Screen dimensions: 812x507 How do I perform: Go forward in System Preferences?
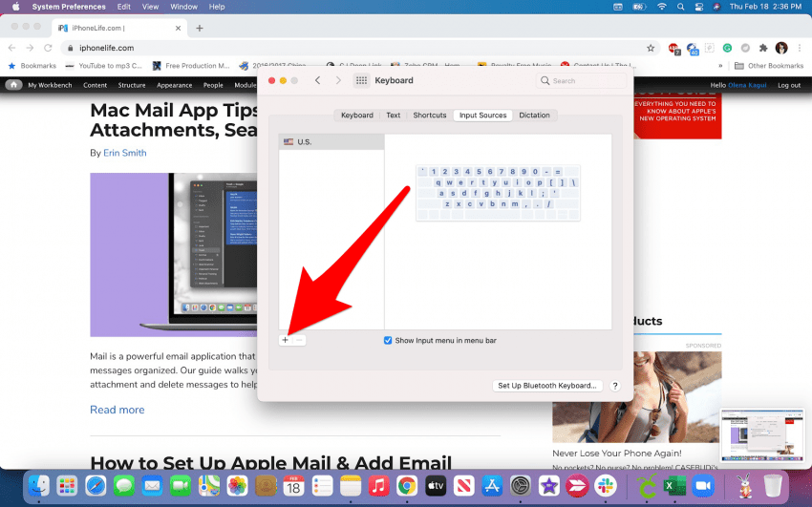[x=338, y=80]
